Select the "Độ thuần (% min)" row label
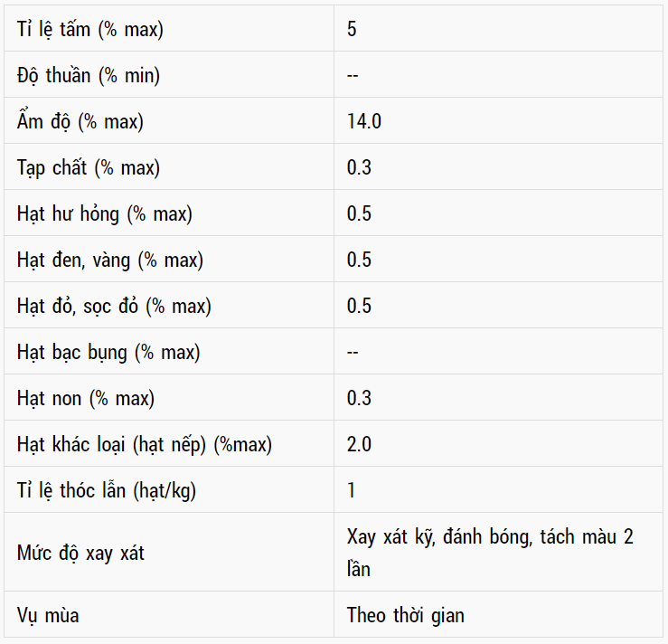 (89, 75)
